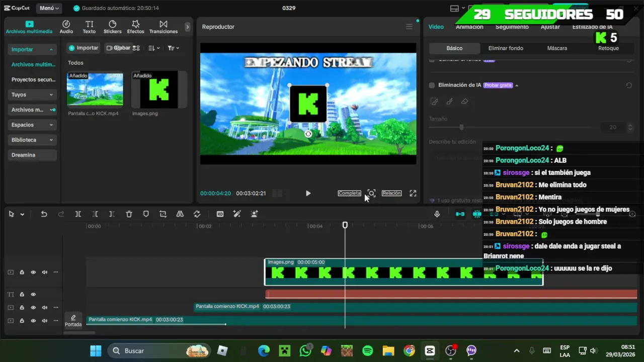The width and height of the screenshot is (644, 362).
Task: Click the timeline playhead marker
Action: tap(345, 225)
